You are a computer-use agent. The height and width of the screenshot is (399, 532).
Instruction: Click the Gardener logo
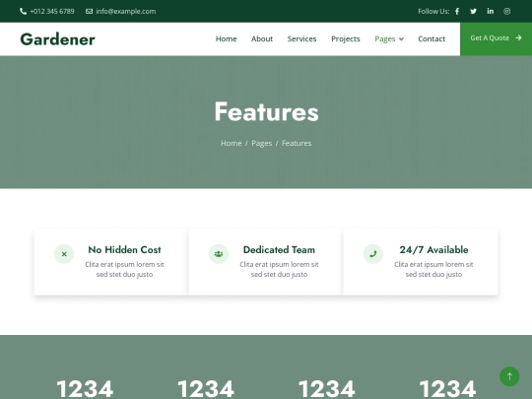58,39
